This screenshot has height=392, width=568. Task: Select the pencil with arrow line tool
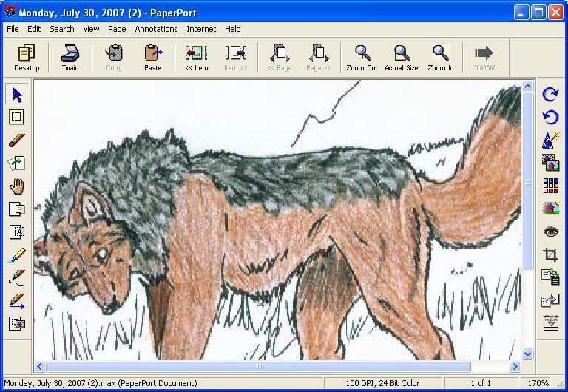pyautogui.click(x=17, y=301)
